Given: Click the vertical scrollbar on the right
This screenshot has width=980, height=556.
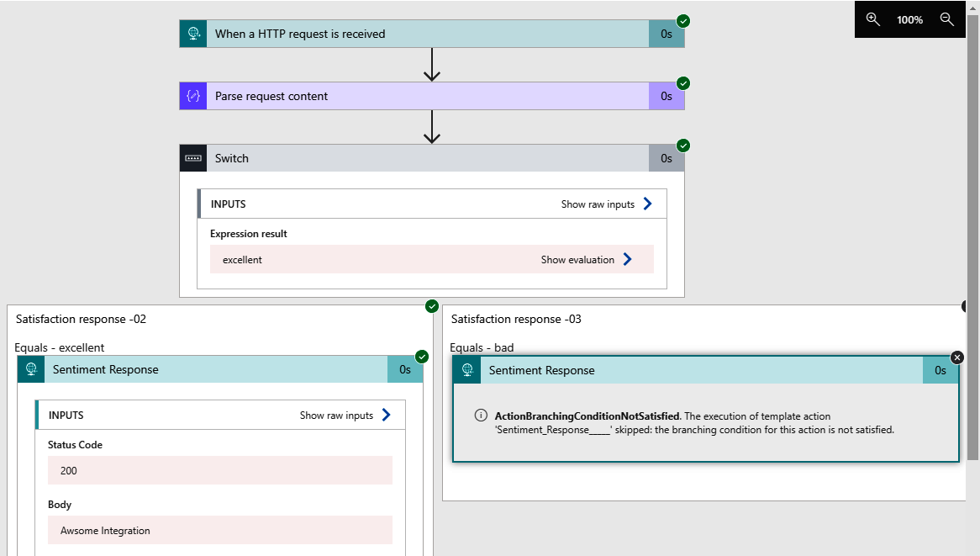Looking at the screenshot, I should (972, 238).
